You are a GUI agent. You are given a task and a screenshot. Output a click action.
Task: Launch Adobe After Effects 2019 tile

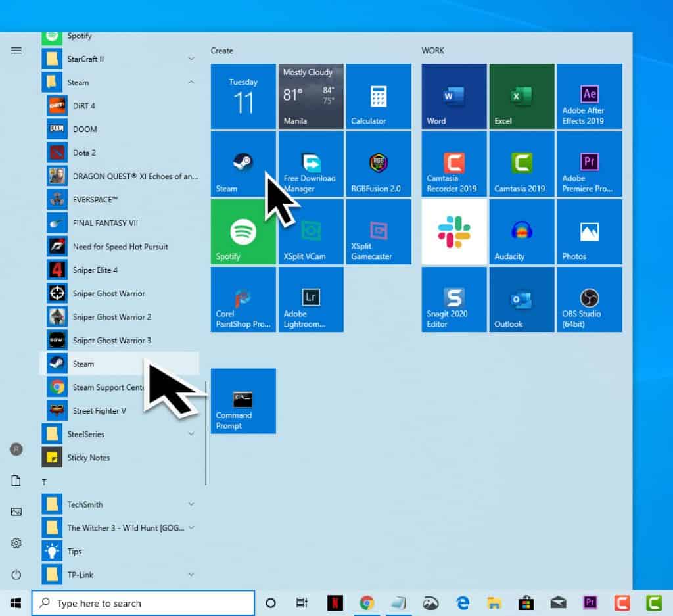(x=589, y=96)
